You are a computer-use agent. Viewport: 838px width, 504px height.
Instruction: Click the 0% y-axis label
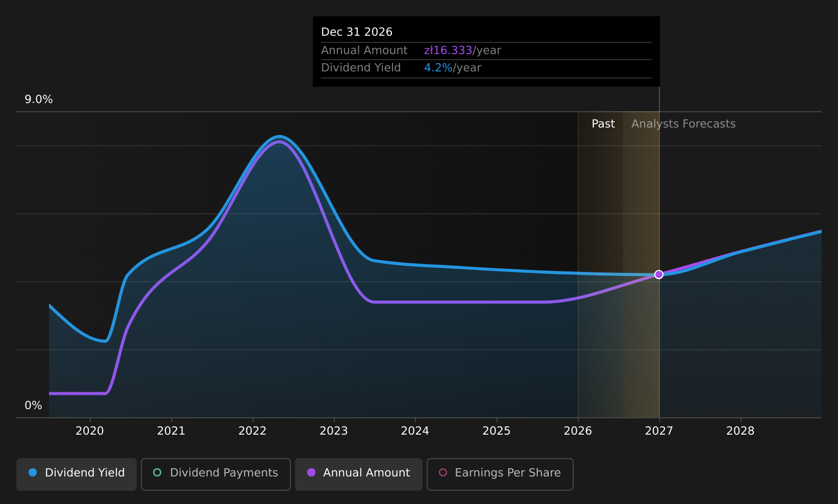coord(34,406)
